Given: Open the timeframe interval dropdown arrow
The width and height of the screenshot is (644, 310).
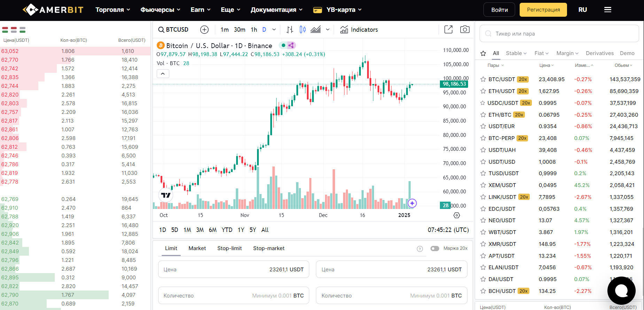Looking at the screenshot, I should coord(274,30).
